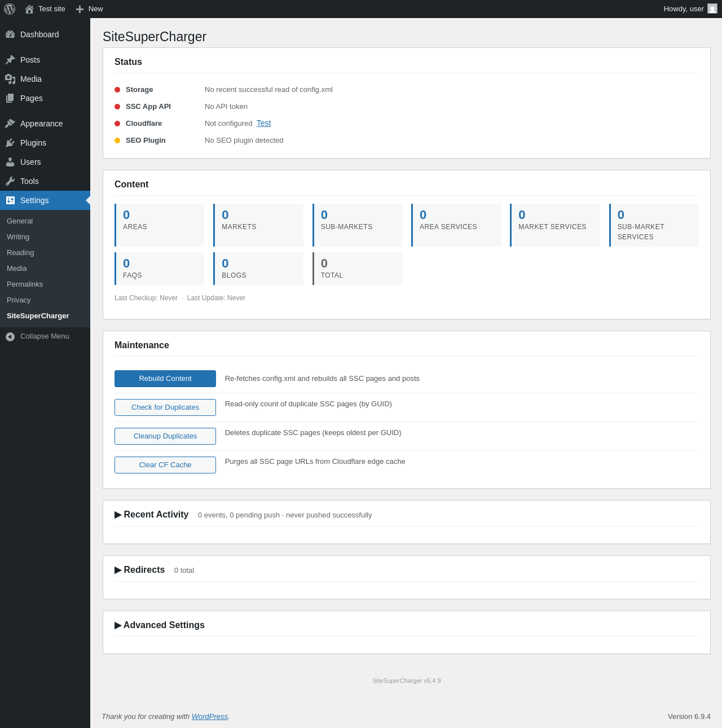Open the General settings submenu item
The width and height of the screenshot is (722, 728).
click(20, 221)
